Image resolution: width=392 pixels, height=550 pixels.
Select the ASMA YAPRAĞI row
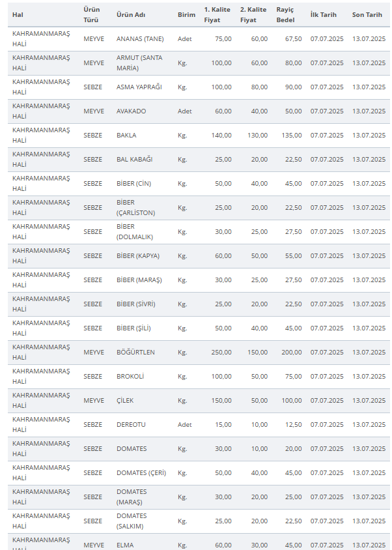tap(199, 87)
